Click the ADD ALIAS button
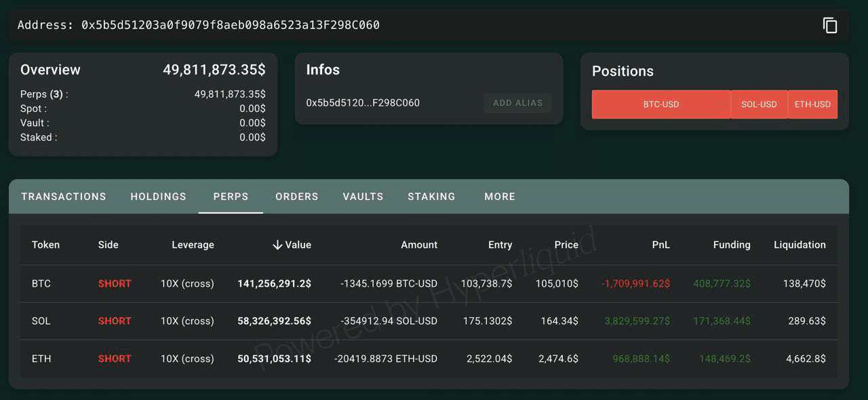 pos(517,103)
